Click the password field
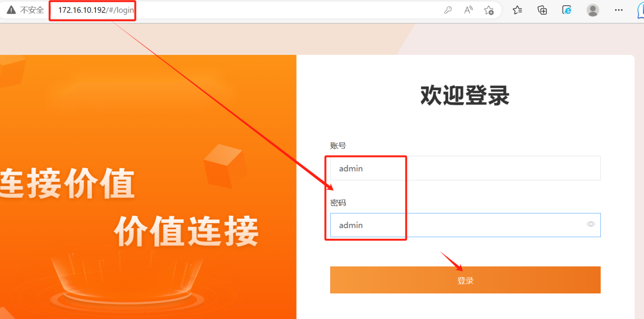Image resolution: width=644 pixels, height=319 pixels. (465, 225)
